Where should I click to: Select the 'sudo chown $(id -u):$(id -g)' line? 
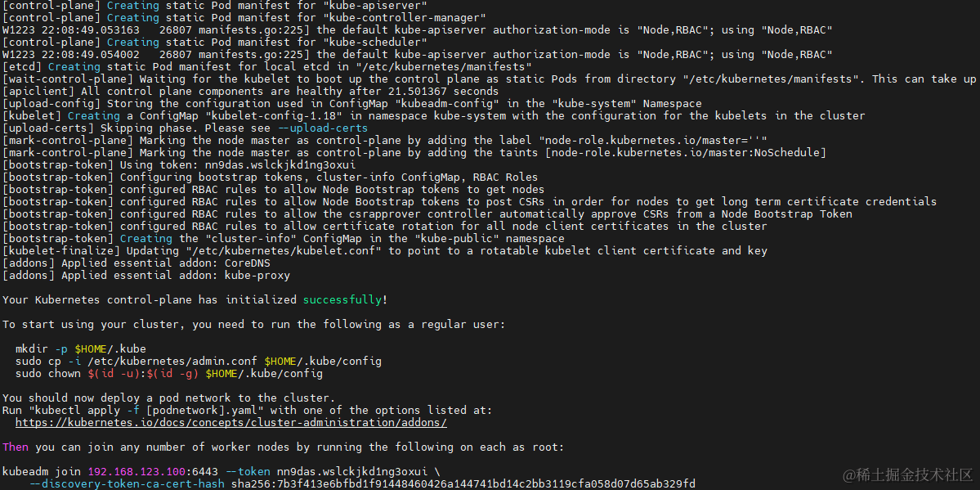point(168,374)
